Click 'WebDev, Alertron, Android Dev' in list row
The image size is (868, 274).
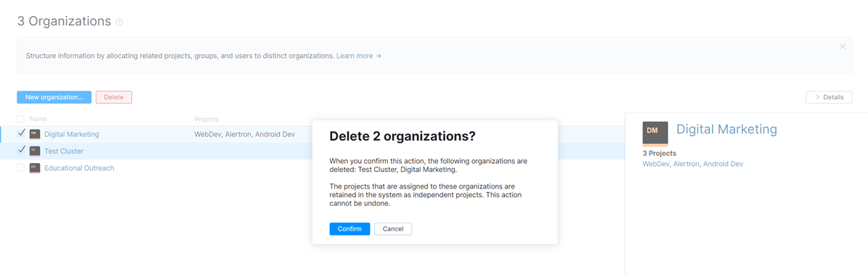[244, 134]
